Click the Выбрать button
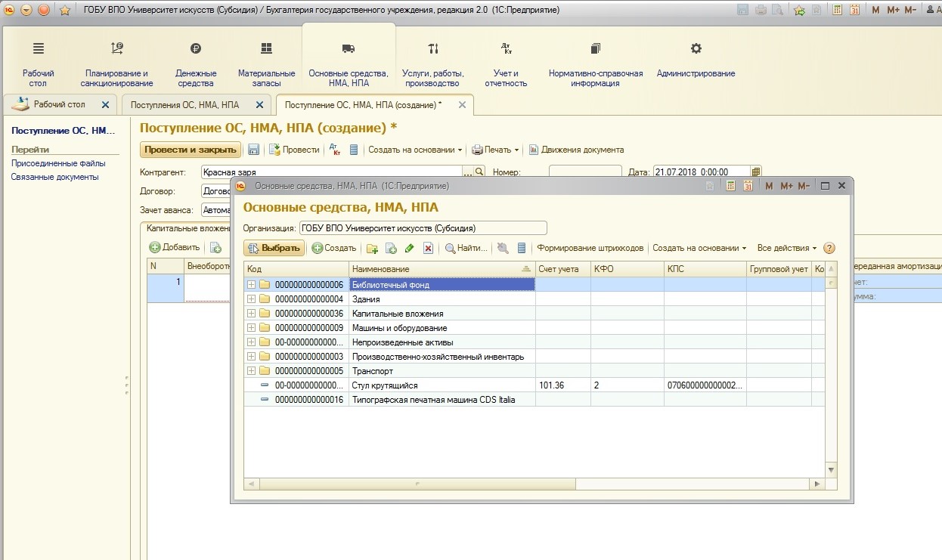Viewport: 942px width, 560px height. click(274, 248)
